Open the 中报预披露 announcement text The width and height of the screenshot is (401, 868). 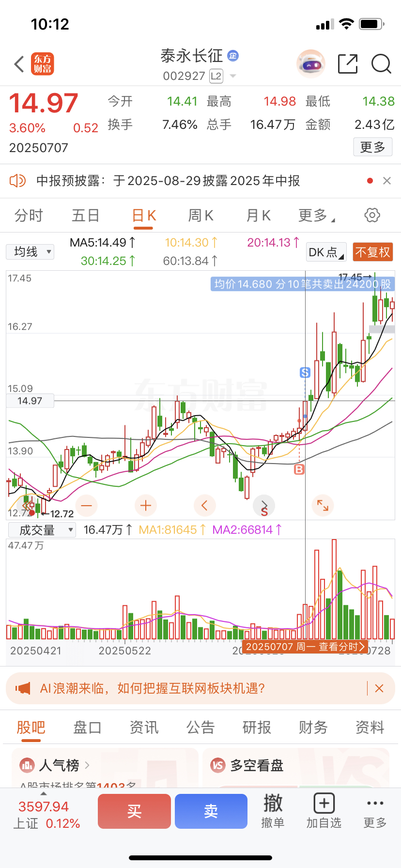click(168, 181)
